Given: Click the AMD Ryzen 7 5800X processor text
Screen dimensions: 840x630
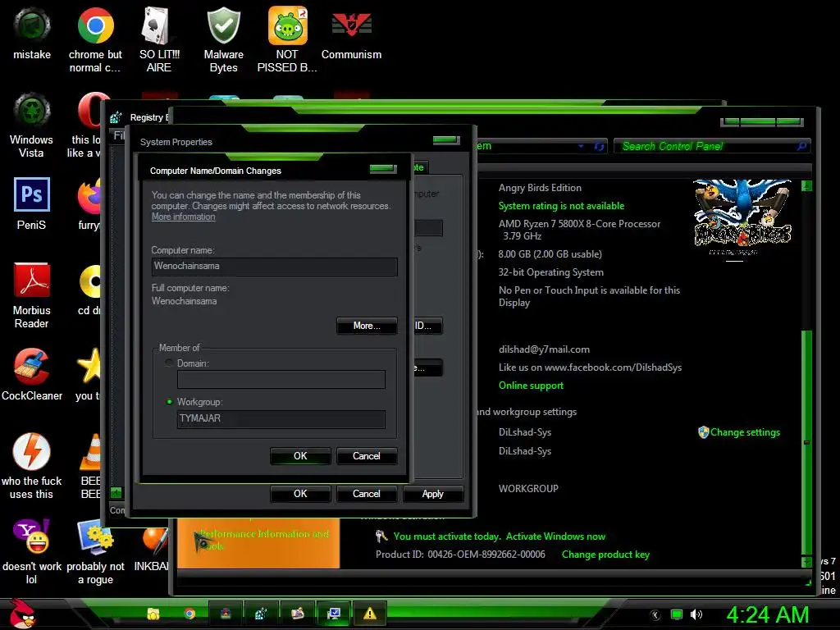Looking at the screenshot, I should point(579,230).
